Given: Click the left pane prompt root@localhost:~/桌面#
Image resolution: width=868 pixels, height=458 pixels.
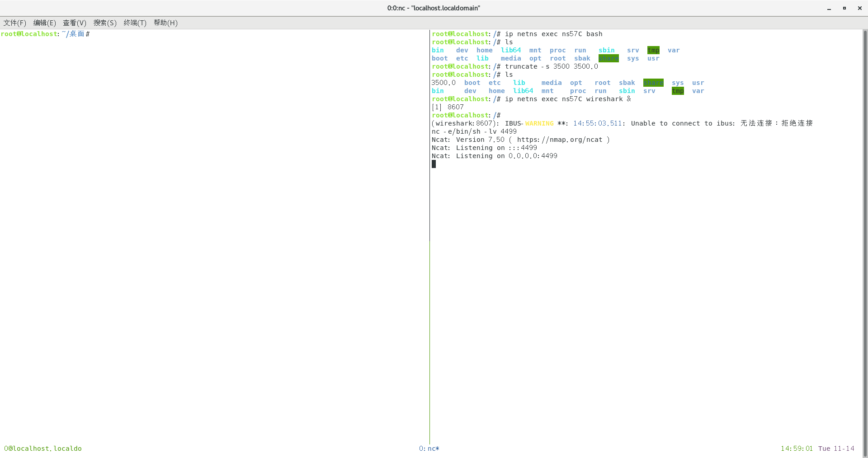Looking at the screenshot, I should [x=45, y=34].
